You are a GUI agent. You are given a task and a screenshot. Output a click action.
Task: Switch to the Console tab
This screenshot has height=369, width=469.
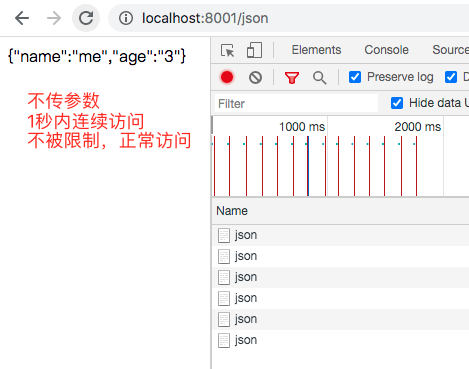pyautogui.click(x=386, y=50)
